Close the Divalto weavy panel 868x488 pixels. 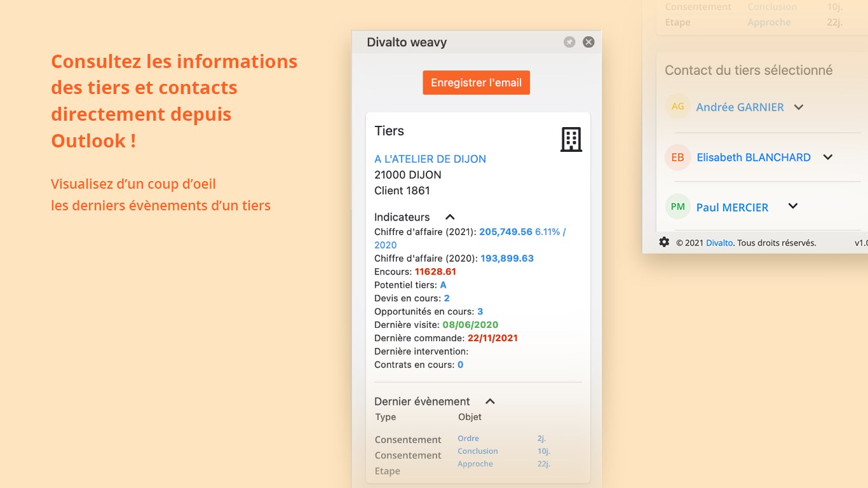(588, 42)
